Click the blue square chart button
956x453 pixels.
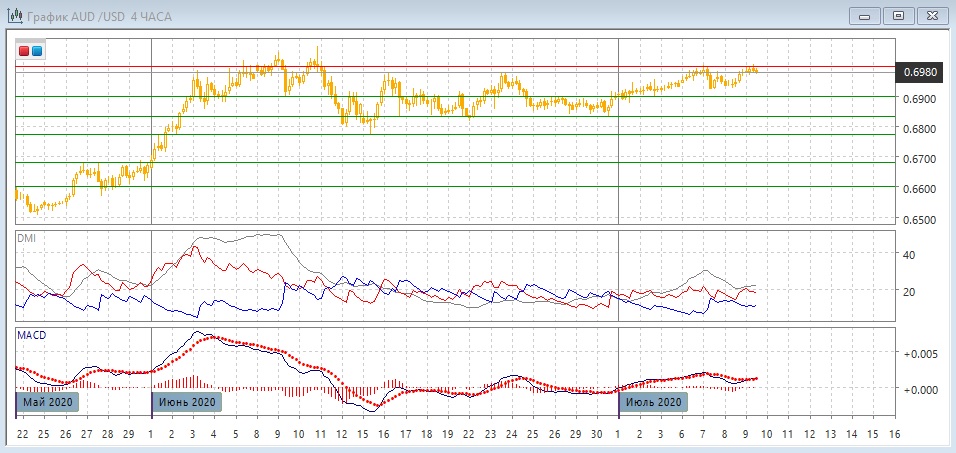point(37,51)
